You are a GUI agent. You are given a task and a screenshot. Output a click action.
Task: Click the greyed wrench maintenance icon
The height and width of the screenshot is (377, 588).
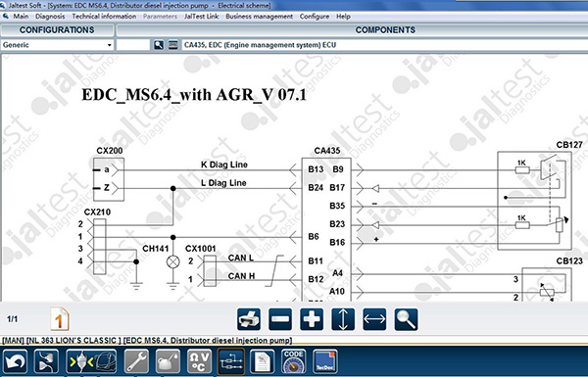coord(136,361)
